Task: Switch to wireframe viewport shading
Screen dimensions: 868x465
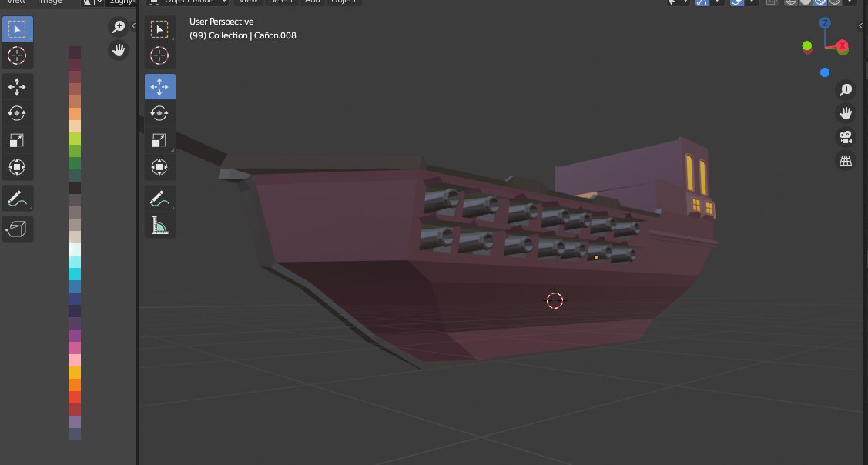Action: pos(791,2)
